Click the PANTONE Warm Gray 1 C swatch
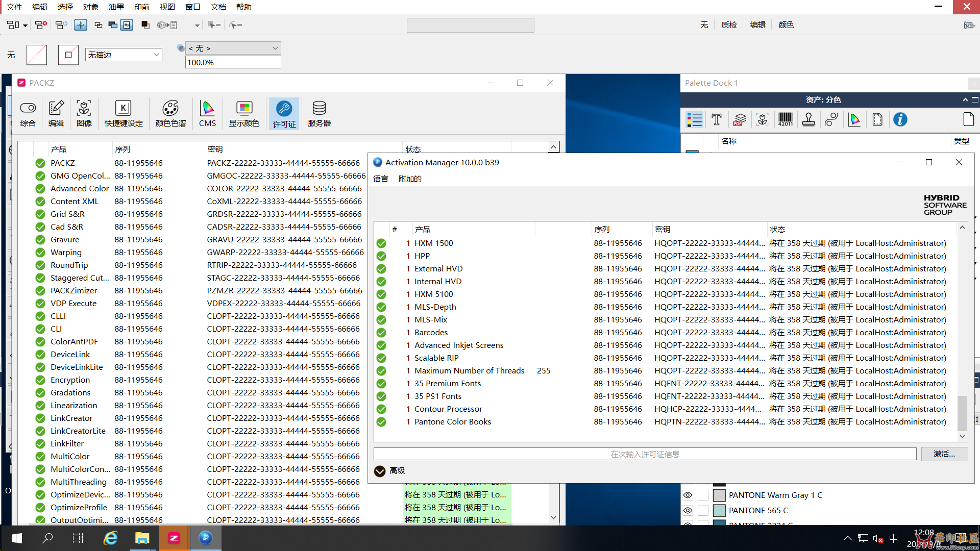 [x=719, y=495]
